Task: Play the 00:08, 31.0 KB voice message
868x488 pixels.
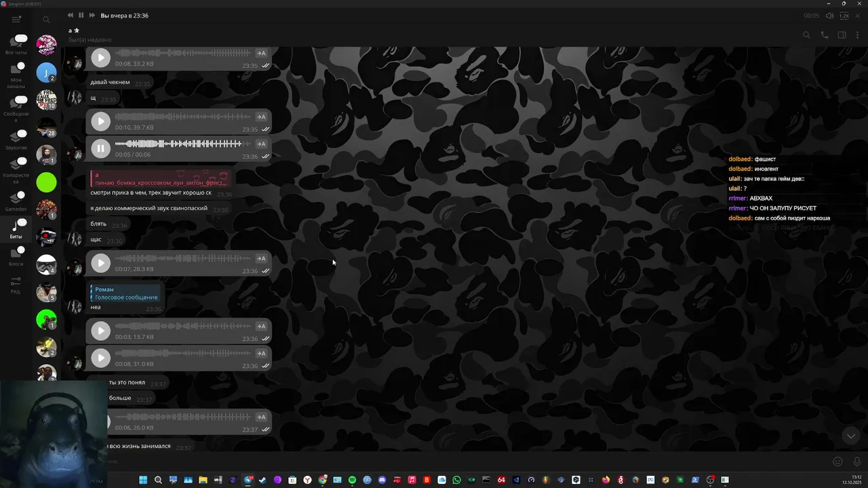Action: [x=100, y=358]
